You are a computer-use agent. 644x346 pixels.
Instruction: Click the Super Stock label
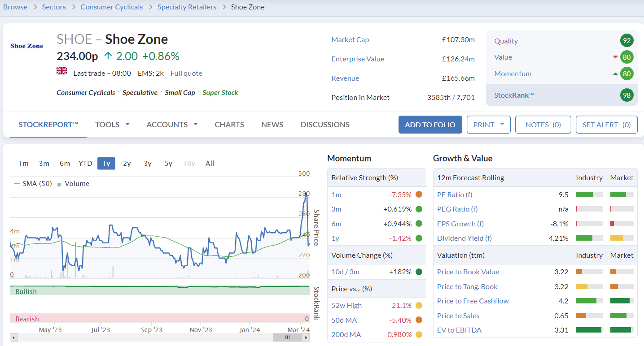click(220, 92)
